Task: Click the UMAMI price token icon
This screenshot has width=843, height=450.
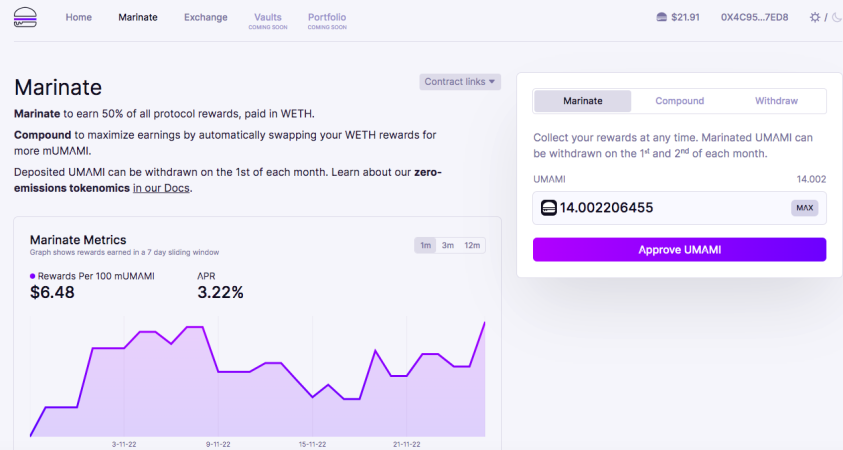Action: [662, 17]
